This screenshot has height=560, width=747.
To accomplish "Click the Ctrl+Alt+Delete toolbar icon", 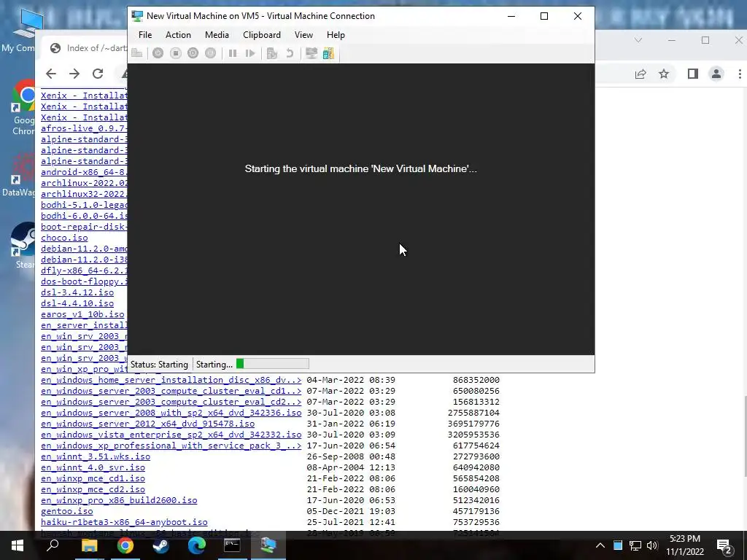I will (136, 53).
